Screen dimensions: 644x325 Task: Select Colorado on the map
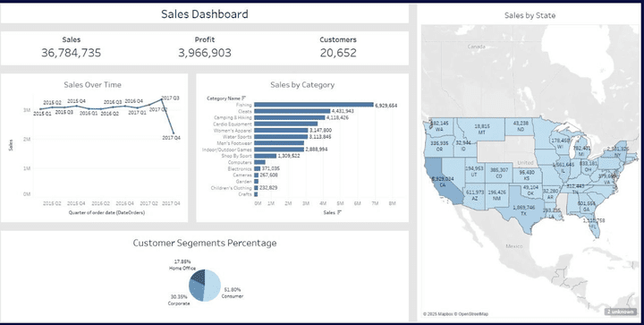coord(498,173)
